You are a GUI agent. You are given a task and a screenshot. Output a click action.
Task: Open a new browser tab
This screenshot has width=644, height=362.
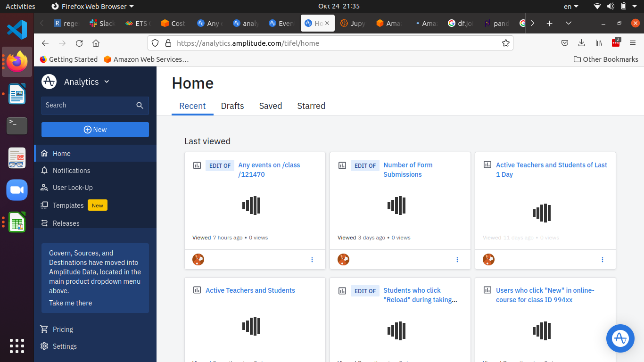pyautogui.click(x=549, y=23)
